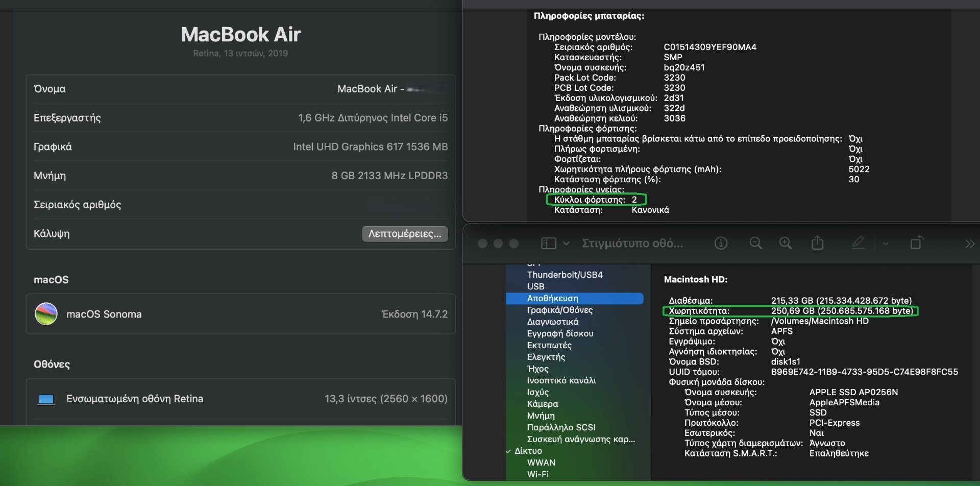Viewport: 980px width, 486px height.
Task: Click the Σειριακός αριθμός row in About
Action: point(240,205)
